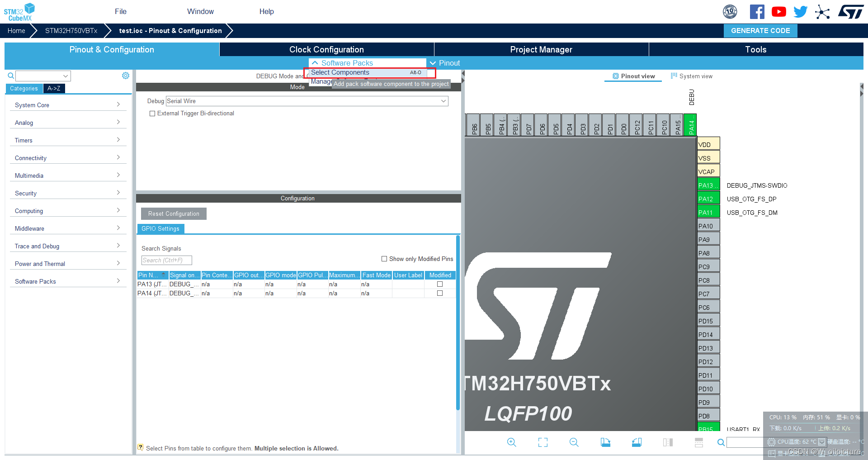Screen dimensions: 868x460
Task: Choose Select Components menu entry
Action: coord(368,73)
